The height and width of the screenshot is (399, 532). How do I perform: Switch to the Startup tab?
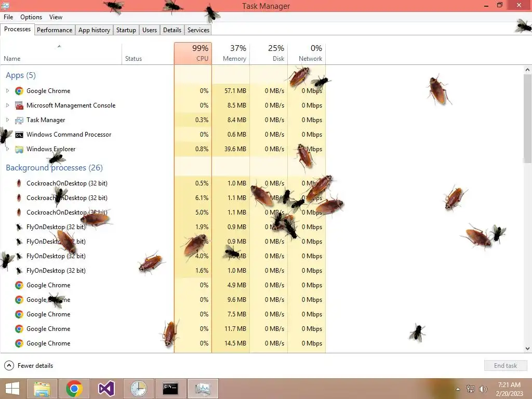[x=126, y=30]
